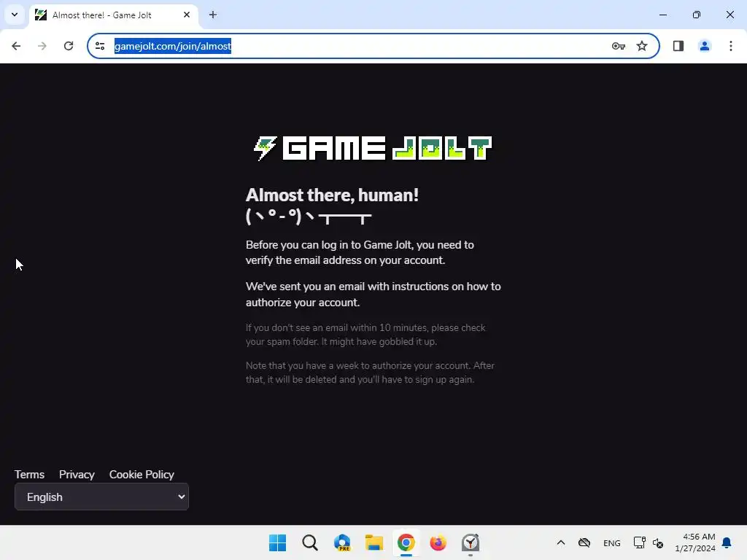The width and height of the screenshot is (747, 560).
Task: Close the Almost there! Game Jolt tab
Action: 187,15
